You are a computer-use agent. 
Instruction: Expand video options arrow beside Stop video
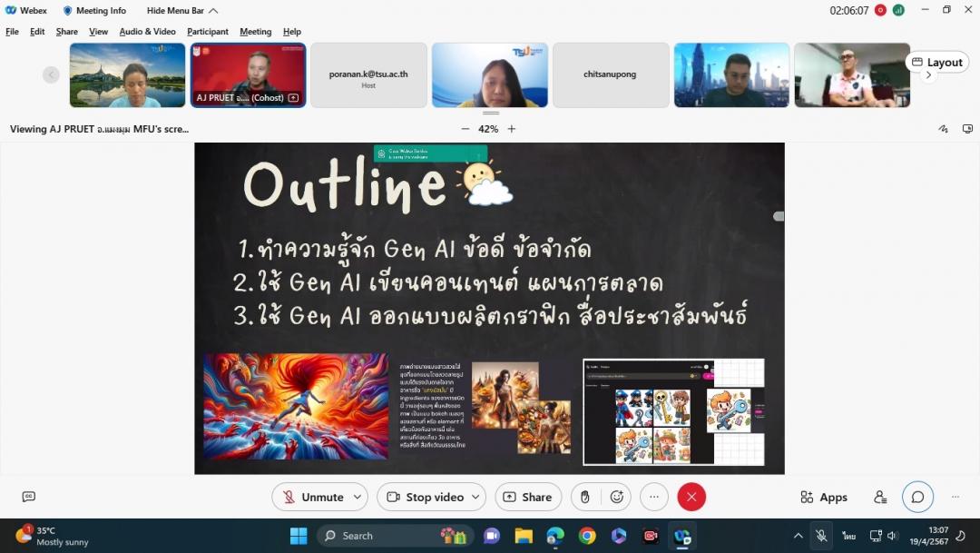tap(476, 497)
